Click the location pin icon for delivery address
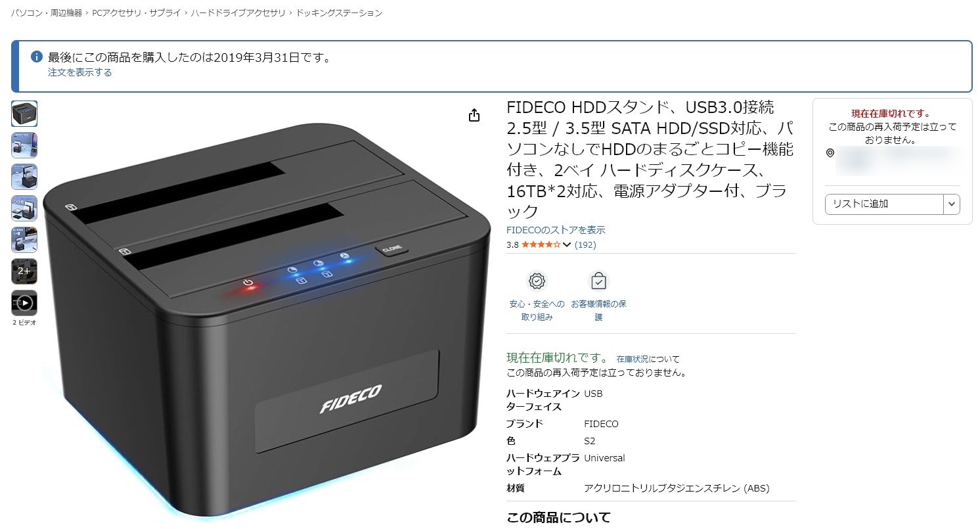 tap(830, 153)
